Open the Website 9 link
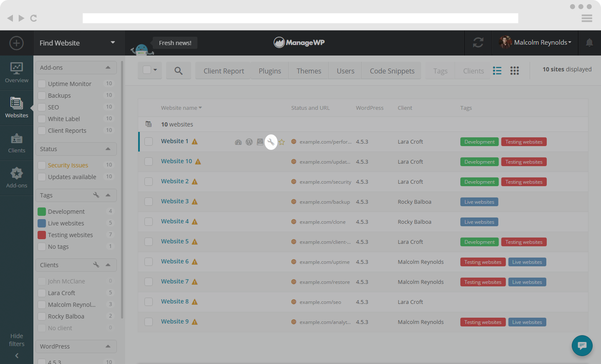Image resolution: width=601 pixels, height=364 pixels. click(175, 321)
